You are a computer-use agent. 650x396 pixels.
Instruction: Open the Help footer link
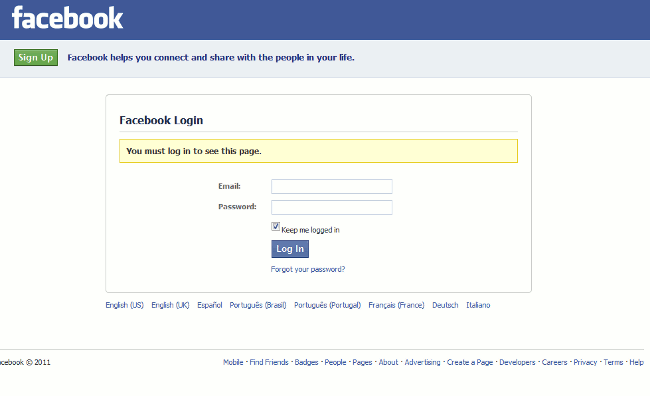coord(636,362)
